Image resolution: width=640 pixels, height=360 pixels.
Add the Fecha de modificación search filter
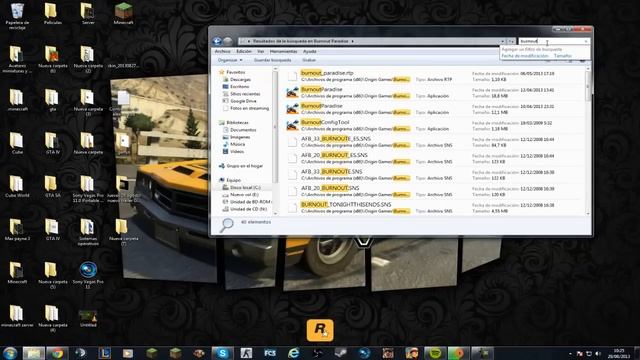[x=525, y=56]
